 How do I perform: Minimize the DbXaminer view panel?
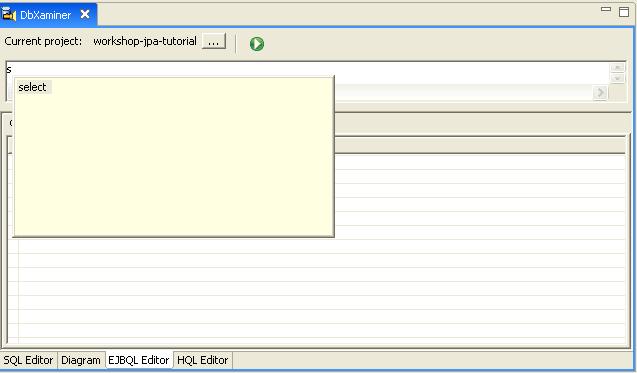tap(606, 9)
